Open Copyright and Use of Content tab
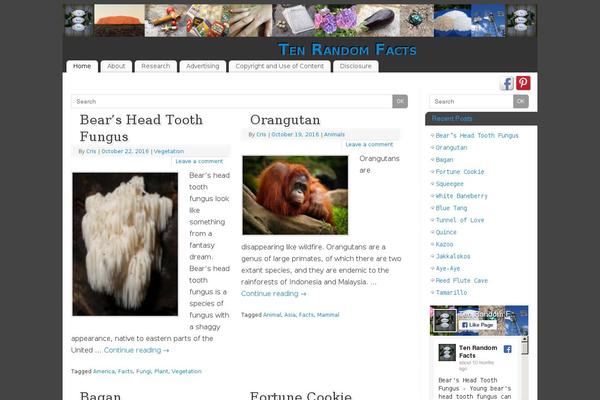The image size is (600, 400). pyautogui.click(x=279, y=66)
